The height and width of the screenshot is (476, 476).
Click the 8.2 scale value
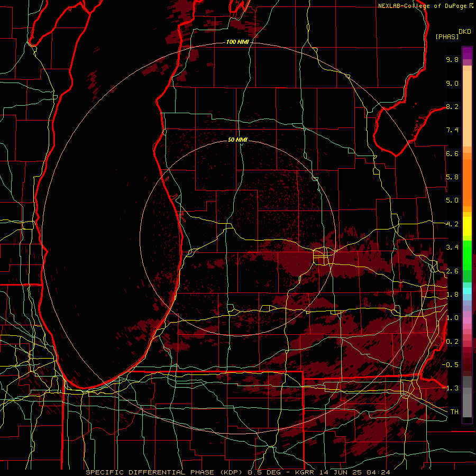(452, 106)
